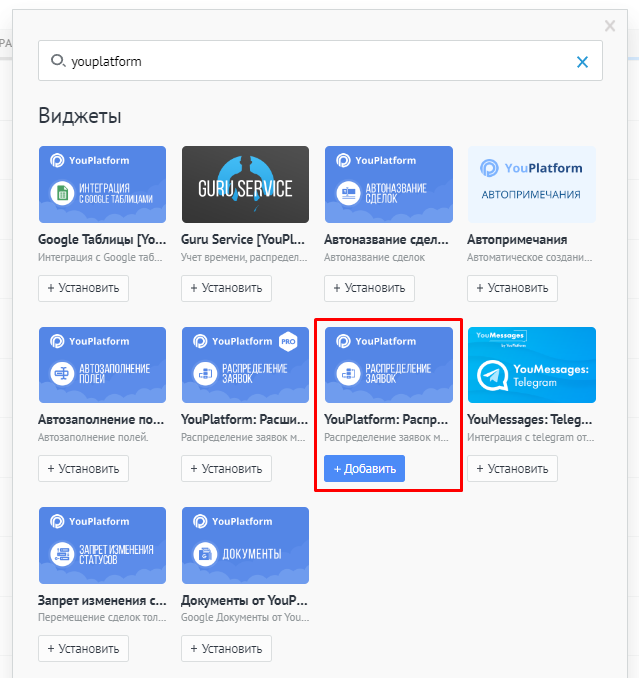Click the title 'YouMessages: Teleg...'
This screenshot has width=639, height=678.
pos(530,420)
